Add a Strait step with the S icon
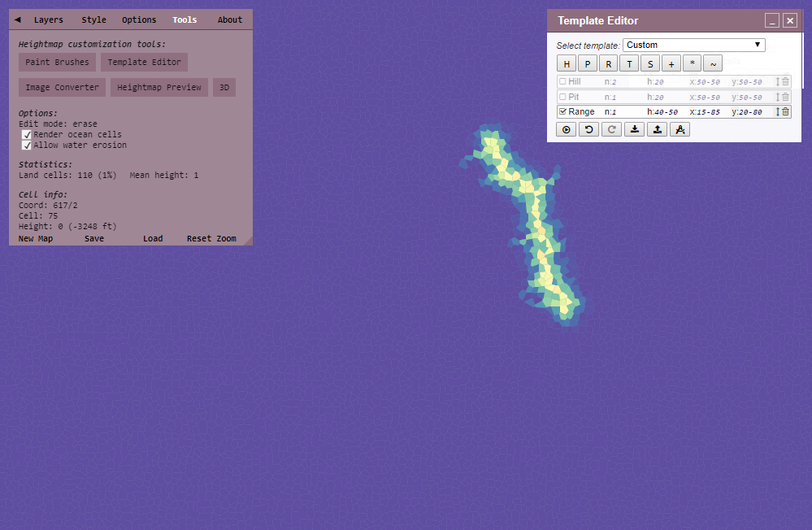 coord(650,63)
